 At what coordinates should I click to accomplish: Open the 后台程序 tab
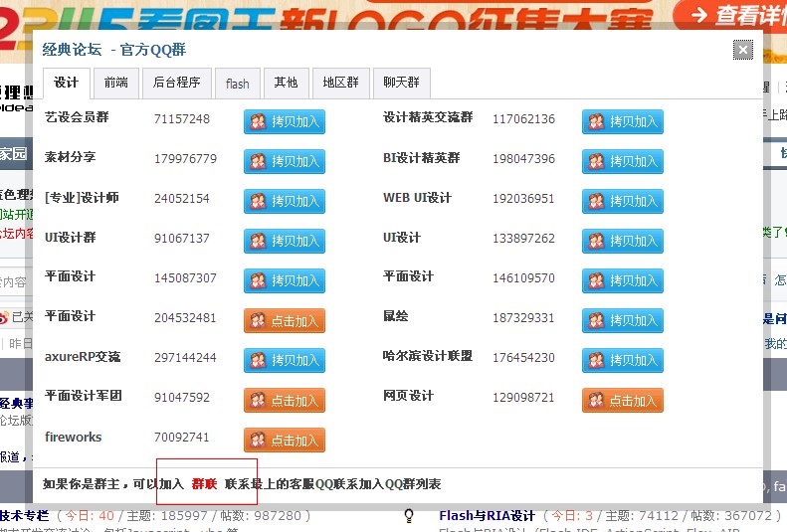coord(177,83)
